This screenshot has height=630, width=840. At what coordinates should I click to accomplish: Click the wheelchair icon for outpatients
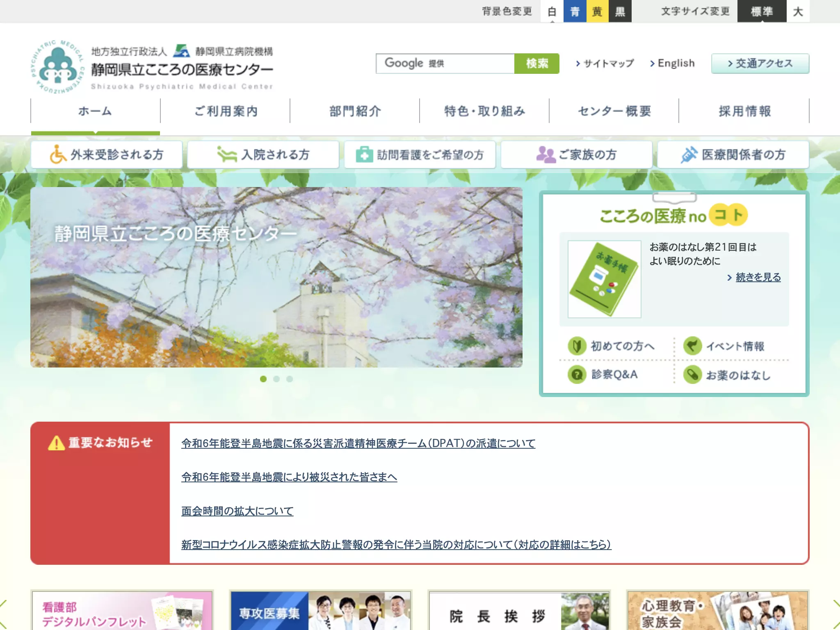pyautogui.click(x=58, y=155)
